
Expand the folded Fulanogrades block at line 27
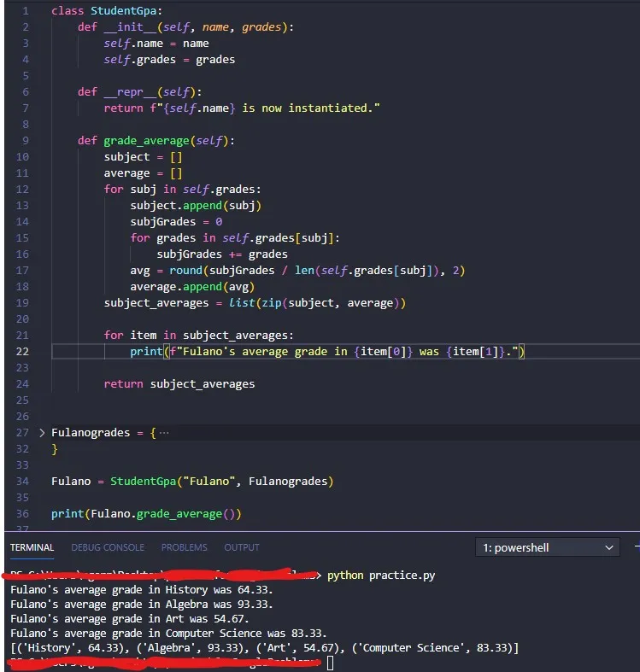pyautogui.click(x=42, y=433)
